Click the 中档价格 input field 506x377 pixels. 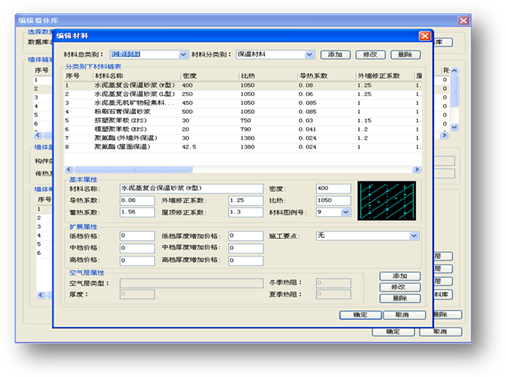coord(137,248)
